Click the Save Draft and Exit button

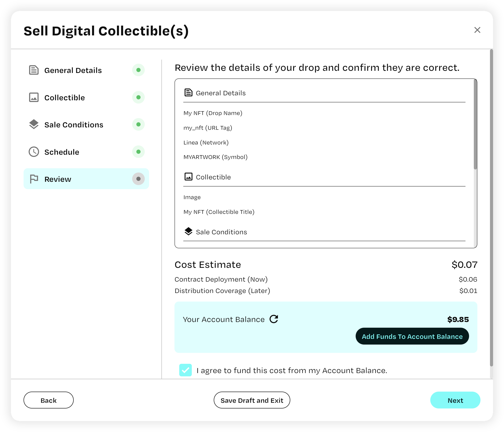(252, 400)
